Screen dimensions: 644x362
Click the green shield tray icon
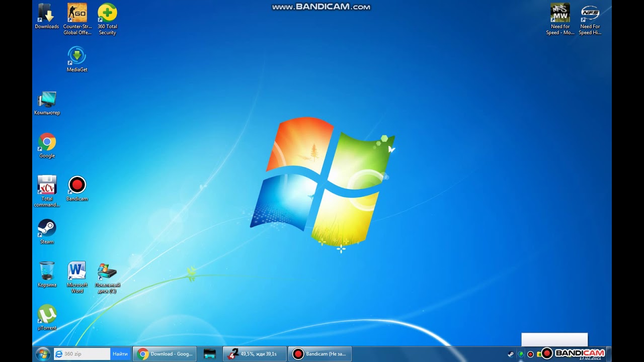[521, 354]
